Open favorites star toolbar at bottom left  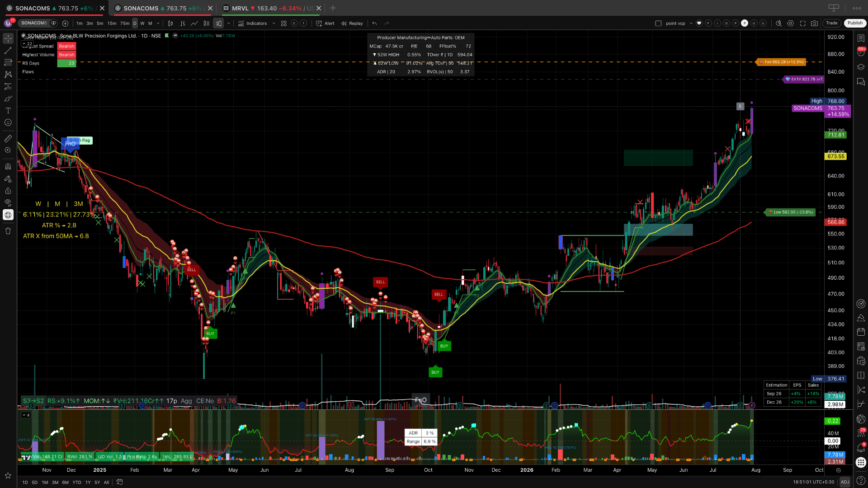click(8, 475)
